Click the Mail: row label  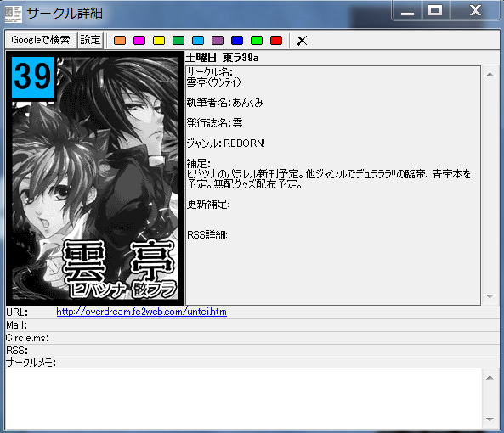click(x=16, y=325)
